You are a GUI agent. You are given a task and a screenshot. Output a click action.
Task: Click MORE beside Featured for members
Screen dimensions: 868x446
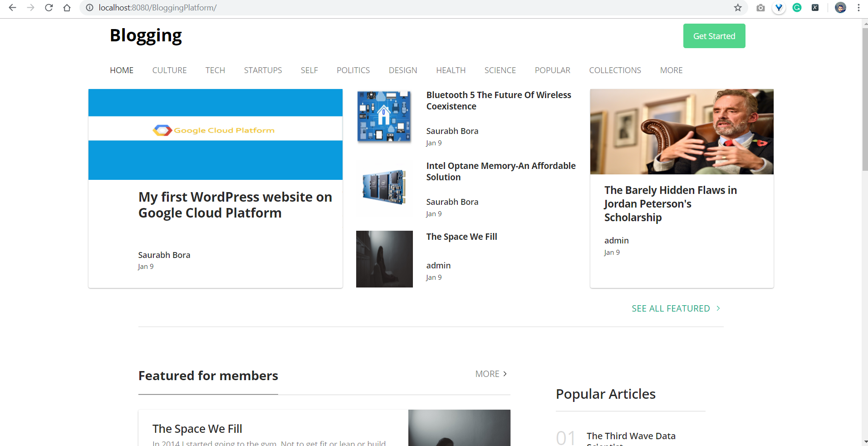487,374
